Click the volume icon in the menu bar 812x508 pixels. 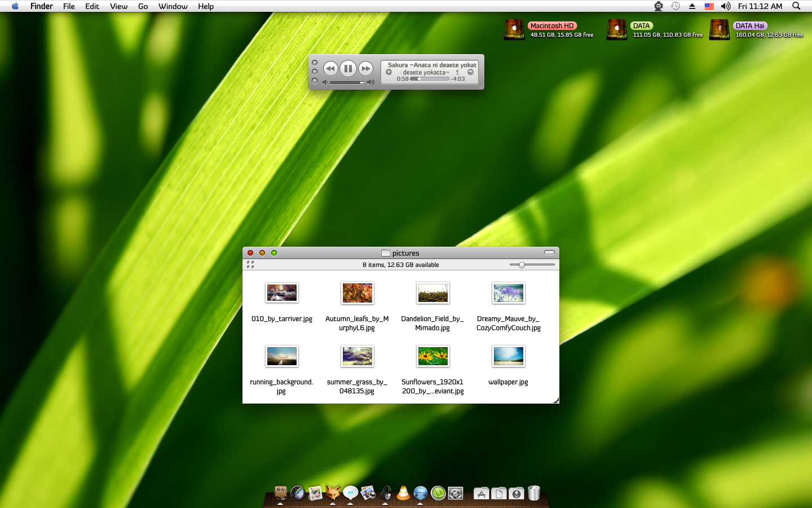click(726, 6)
